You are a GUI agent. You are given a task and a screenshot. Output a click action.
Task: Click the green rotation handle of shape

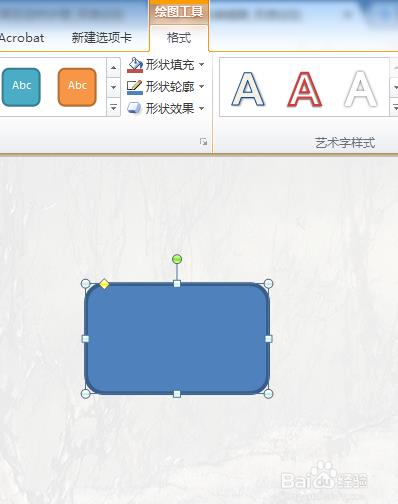click(x=177, y=259)
